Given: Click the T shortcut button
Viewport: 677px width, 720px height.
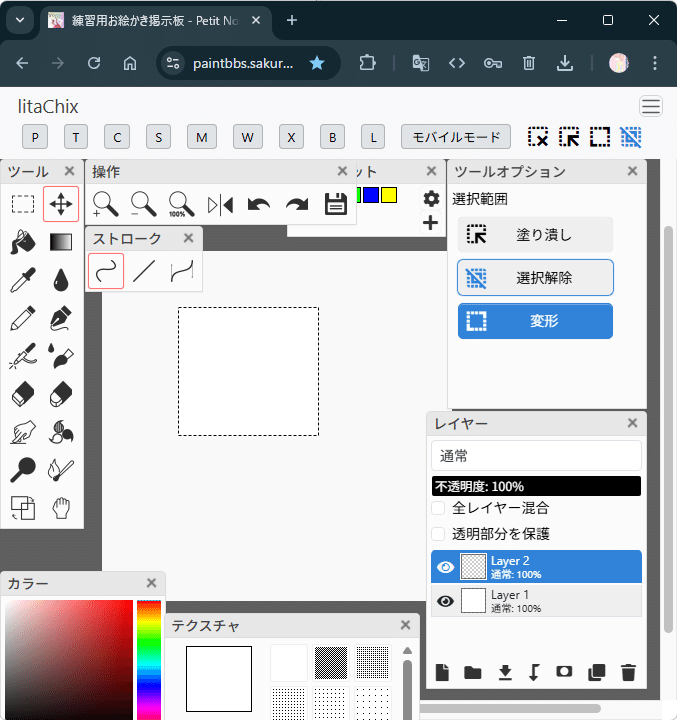Looking at the screenshot, I should click(76, 137).
